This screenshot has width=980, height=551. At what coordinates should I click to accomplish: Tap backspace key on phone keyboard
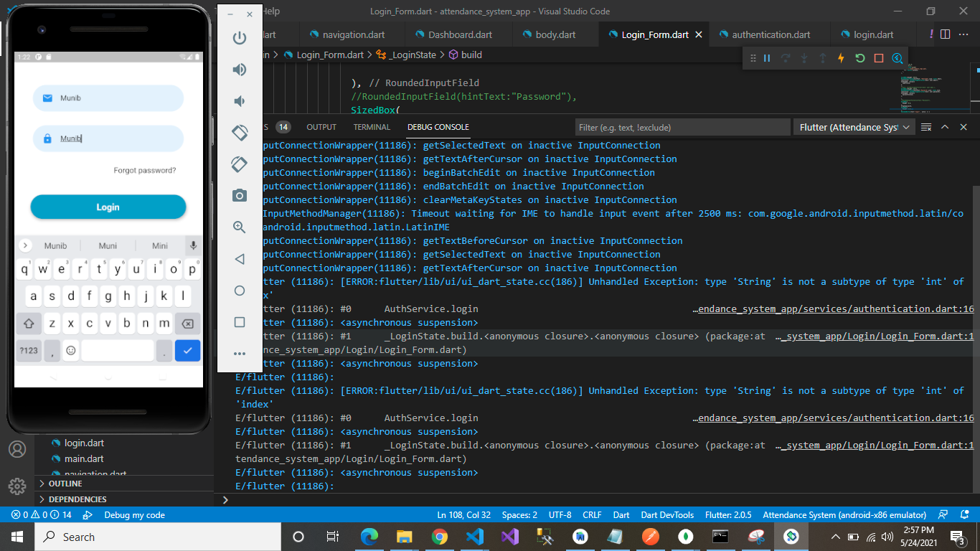tap(187, 324)
